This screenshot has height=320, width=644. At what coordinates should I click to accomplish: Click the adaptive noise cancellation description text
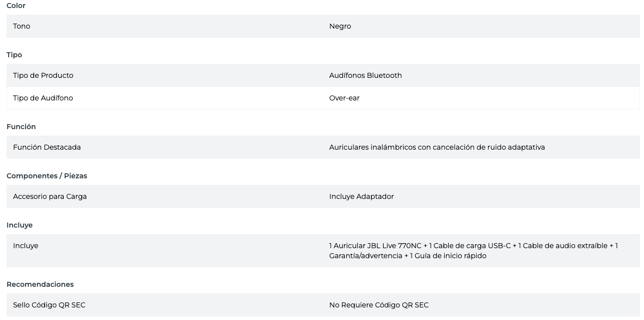click(437, 147)
